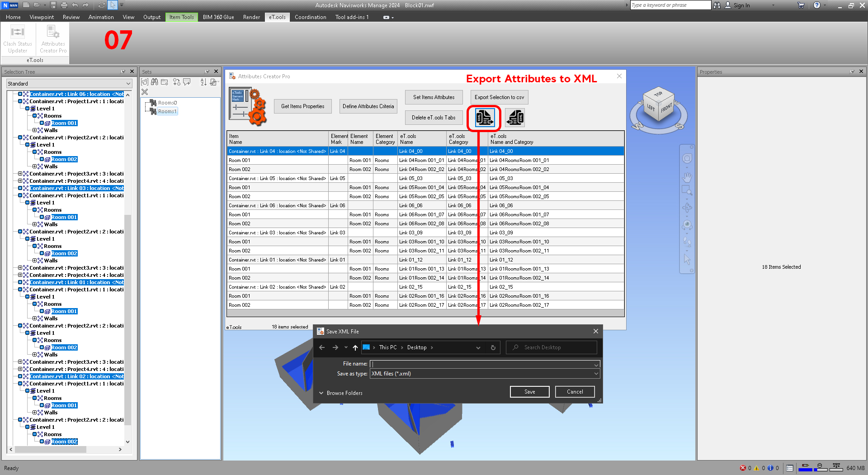This screenshot has height=475, width=868.
Task: Open the steering wheels tool in navigation bar
Action: [687, 158]
